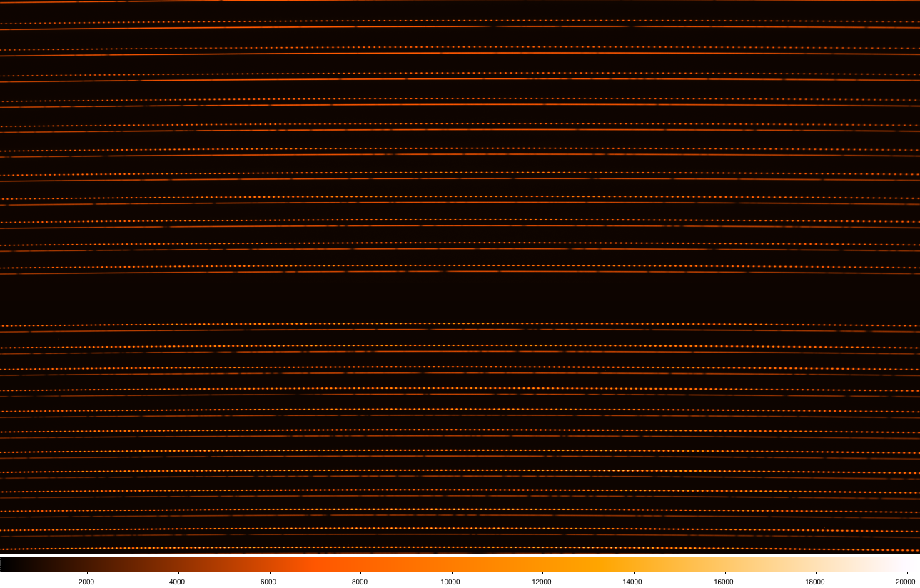Click the 14000 tick label on colorbar

pos(633,582)
